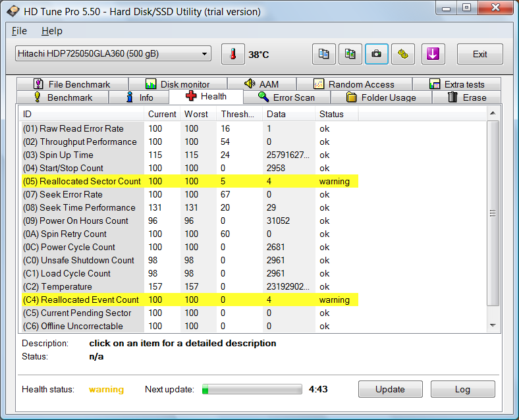519x420 pixels.
Task: Click the orange Health status warning text
Action: (106, 389)
